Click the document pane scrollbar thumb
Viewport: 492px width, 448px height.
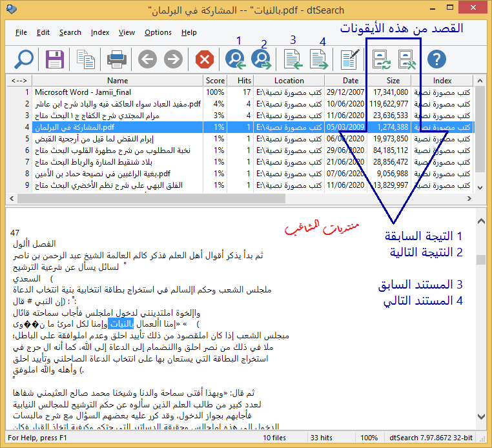tap(480, 260)
